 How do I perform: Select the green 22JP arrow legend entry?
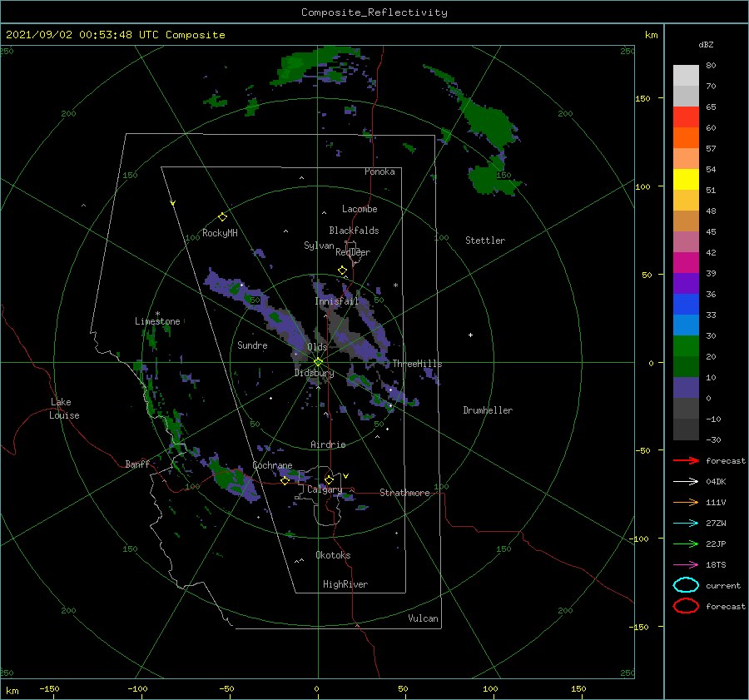click(686, 544)
